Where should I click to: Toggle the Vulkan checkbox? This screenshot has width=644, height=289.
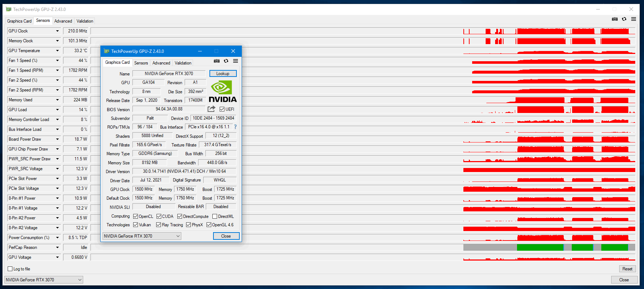tap(135, 224)
